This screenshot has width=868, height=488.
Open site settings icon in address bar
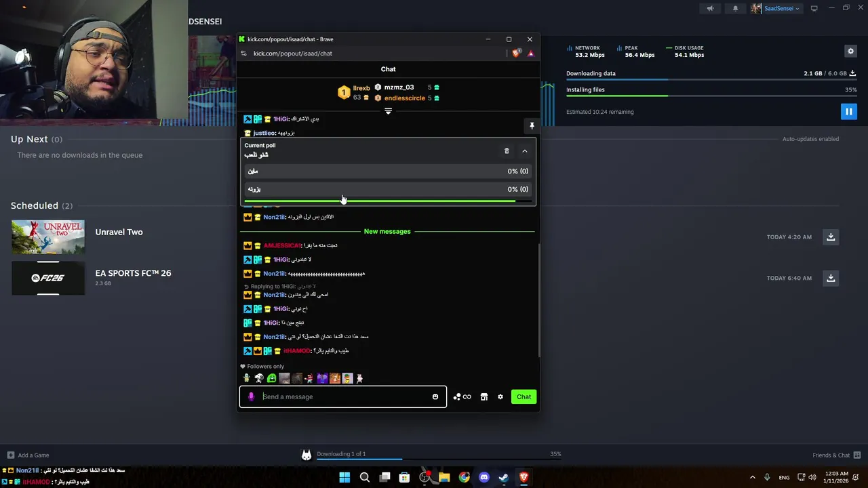point(243,54)
